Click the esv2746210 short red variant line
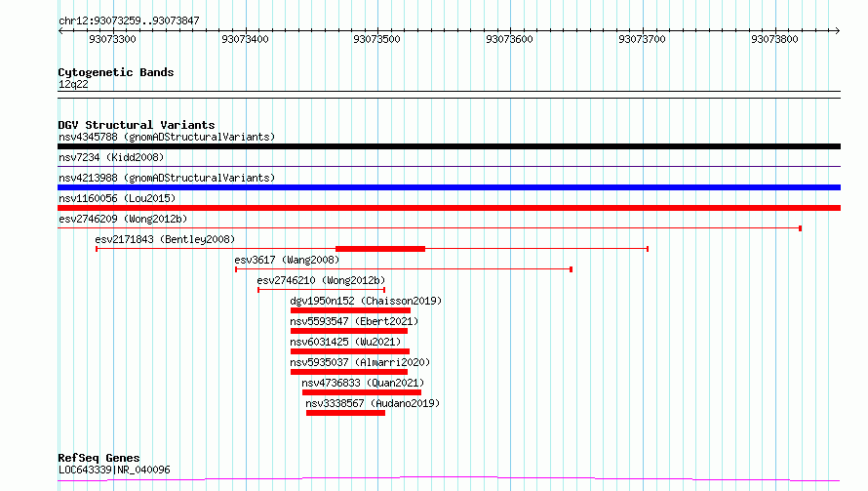This screenshot has height=491, width=868. pyautogui.click(x=322, y=290)
